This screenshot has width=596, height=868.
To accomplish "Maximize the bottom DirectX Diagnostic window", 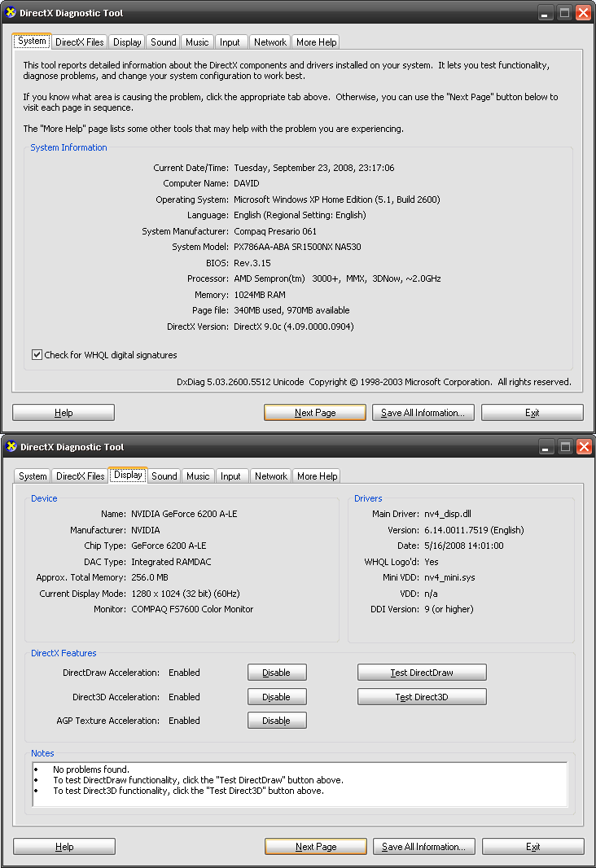I will pyautogui.click(x=565, y=447).
